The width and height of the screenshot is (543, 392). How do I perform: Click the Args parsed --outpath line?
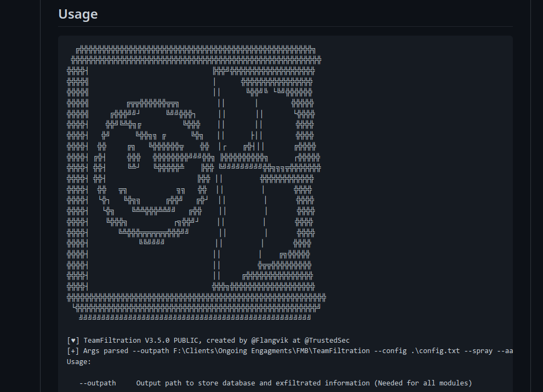pos(290,351)
